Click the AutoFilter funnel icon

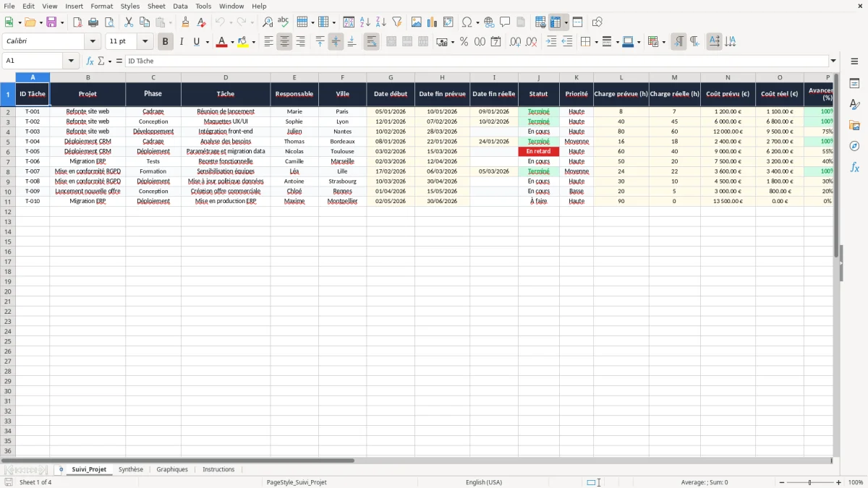click(396, 22)
